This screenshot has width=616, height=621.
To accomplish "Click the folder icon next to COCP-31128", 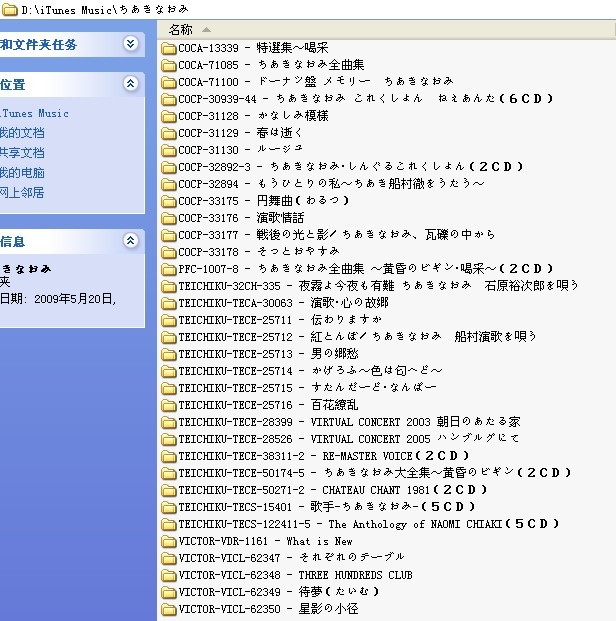I will 169,116.
